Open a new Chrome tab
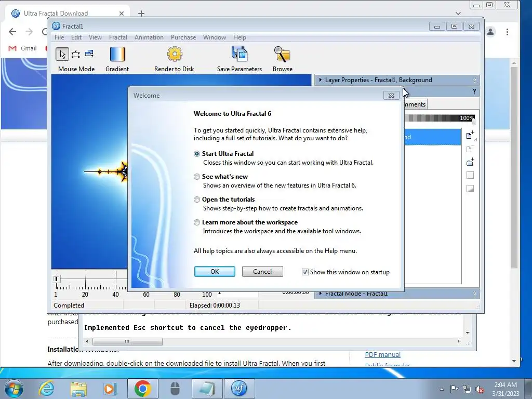This screenshot has width=532, height=399. click(x=141, y=14)
